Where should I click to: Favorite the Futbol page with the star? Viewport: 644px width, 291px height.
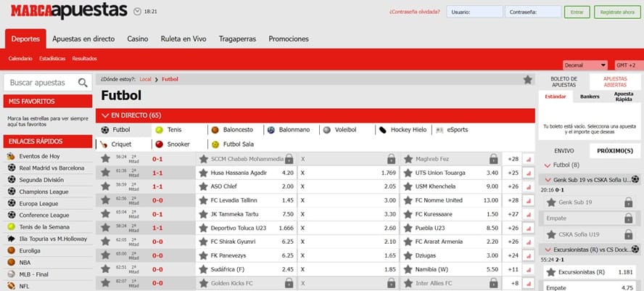527,79
